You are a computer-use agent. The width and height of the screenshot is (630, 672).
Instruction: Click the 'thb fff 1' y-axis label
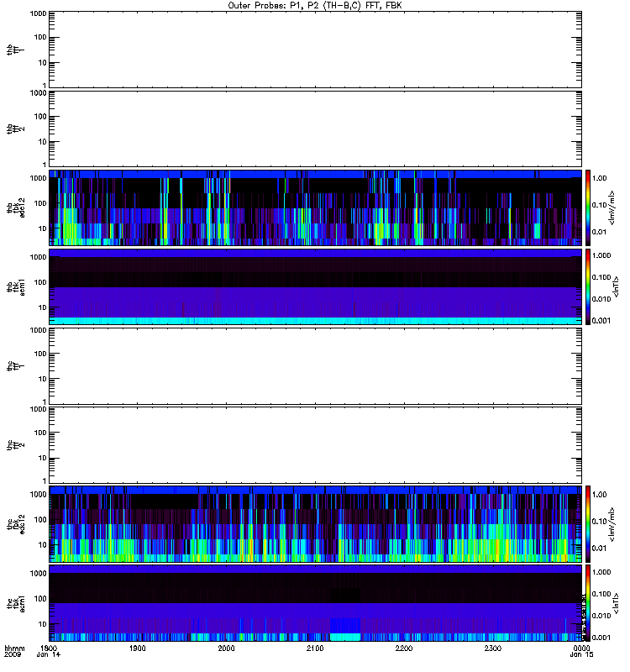pos(15,50)
